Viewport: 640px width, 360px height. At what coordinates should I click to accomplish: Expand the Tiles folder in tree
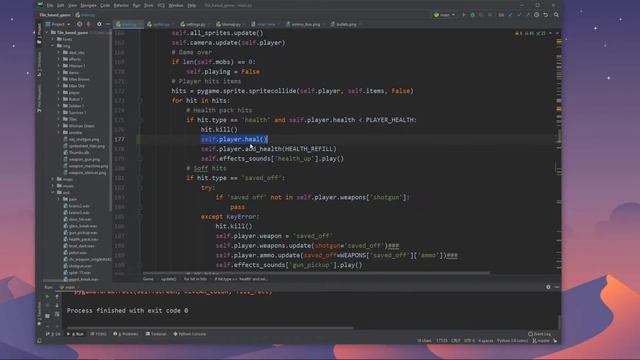pos(59,119)
